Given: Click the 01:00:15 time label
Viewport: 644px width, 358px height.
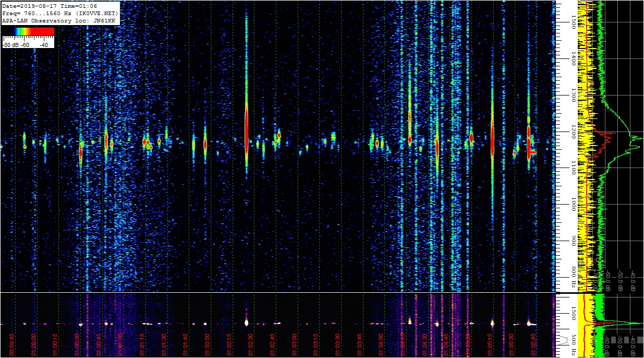Looking at the screenshot, I should (x=55, y=345).
